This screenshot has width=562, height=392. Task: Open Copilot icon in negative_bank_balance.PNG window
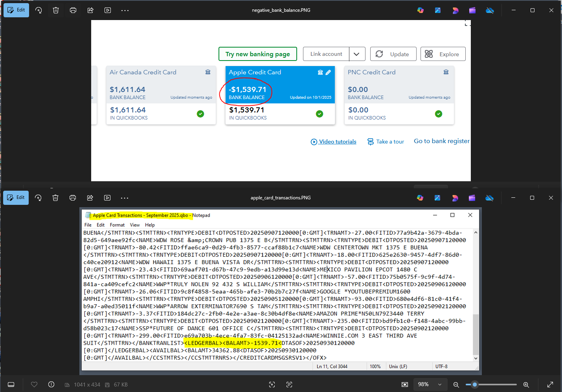(x=421, y=10)
